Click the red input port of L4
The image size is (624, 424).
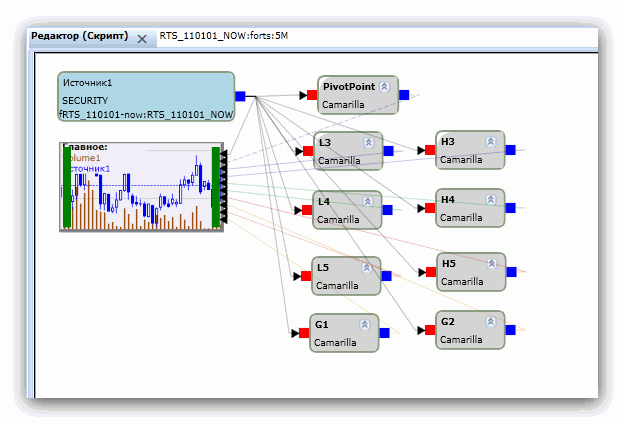coord(308,210)
